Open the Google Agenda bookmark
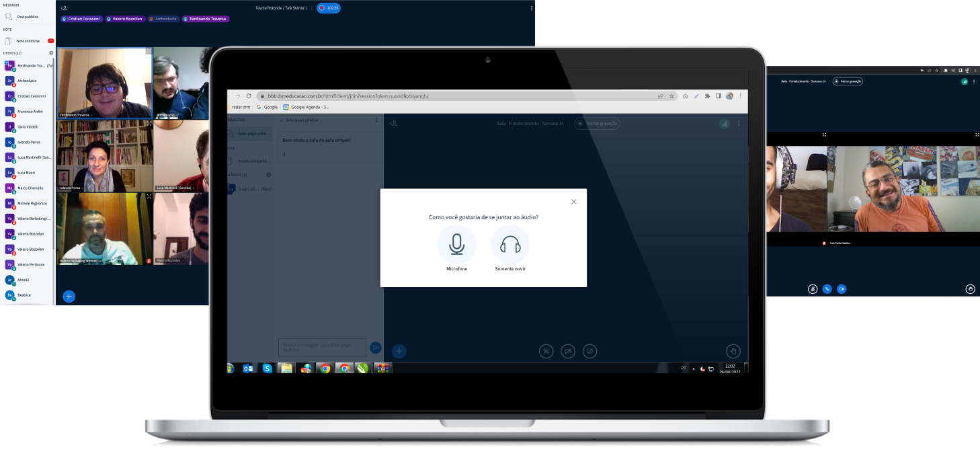This screenshot has width=980, height=462. (307, 107)
